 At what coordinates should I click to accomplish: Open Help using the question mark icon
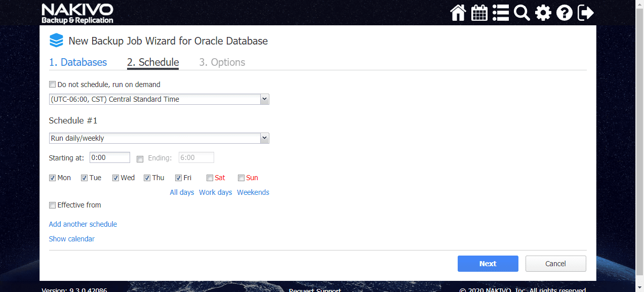[564, 13]
